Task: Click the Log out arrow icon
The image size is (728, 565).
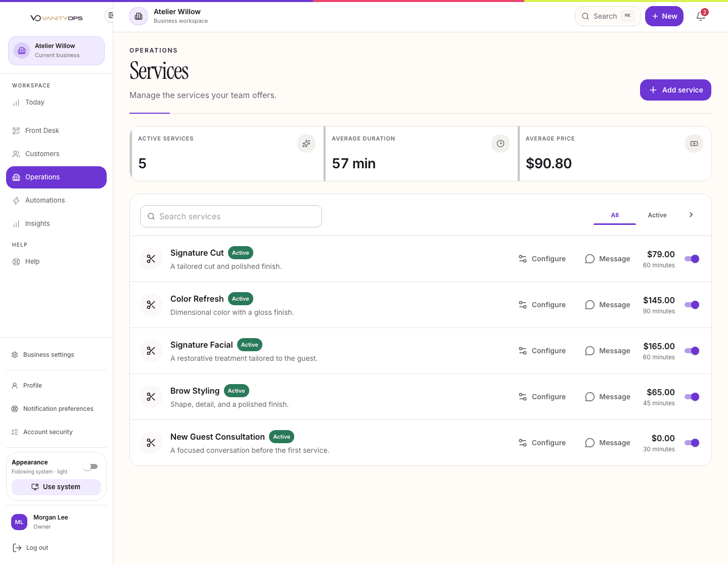Action: [17, 548]
